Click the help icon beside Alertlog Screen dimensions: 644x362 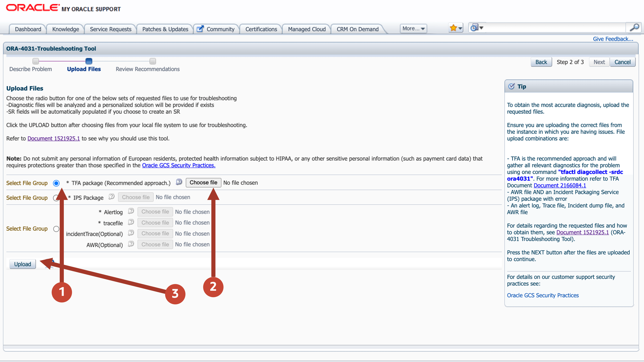(131, 211)
